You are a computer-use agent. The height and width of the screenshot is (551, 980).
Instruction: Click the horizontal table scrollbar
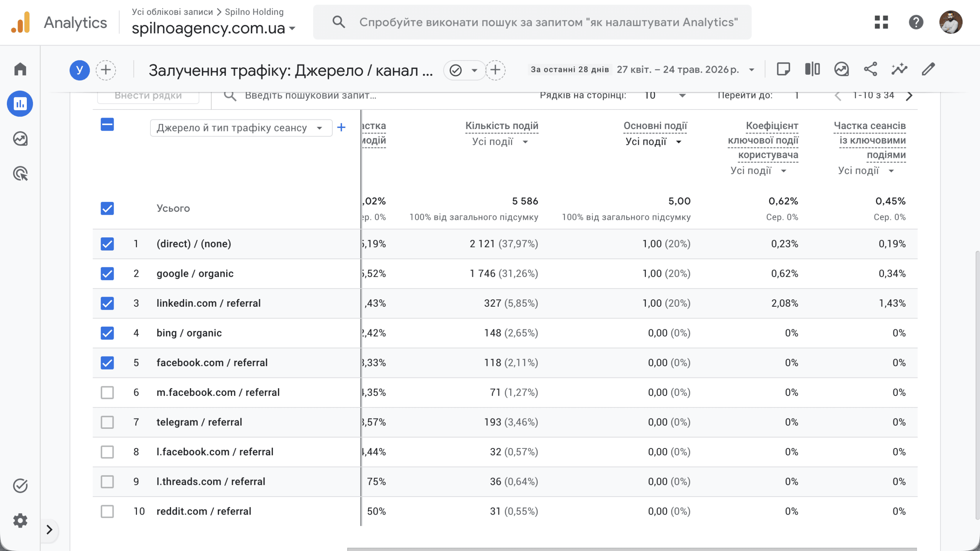point(632,549)
